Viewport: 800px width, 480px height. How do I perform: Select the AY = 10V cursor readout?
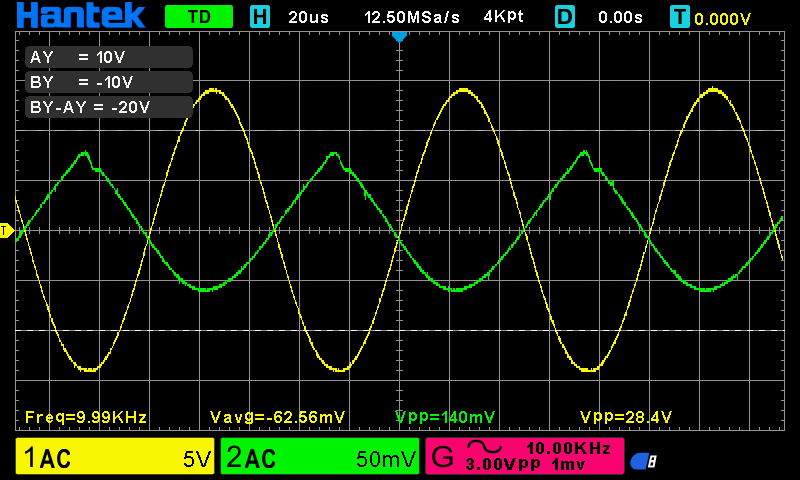coord(109,57)
